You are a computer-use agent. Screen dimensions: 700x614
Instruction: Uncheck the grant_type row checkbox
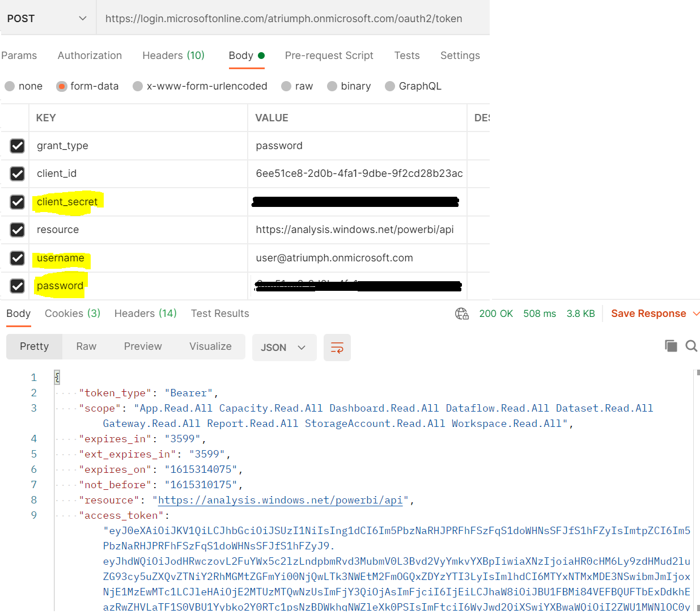(18, 146)
